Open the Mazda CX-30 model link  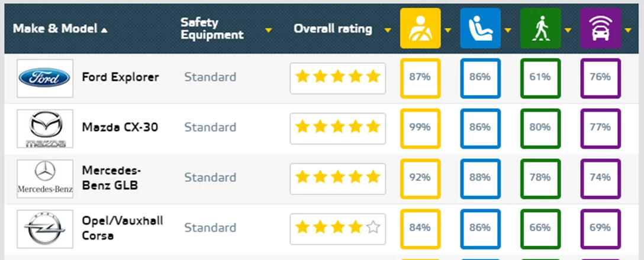coord(120,128)
